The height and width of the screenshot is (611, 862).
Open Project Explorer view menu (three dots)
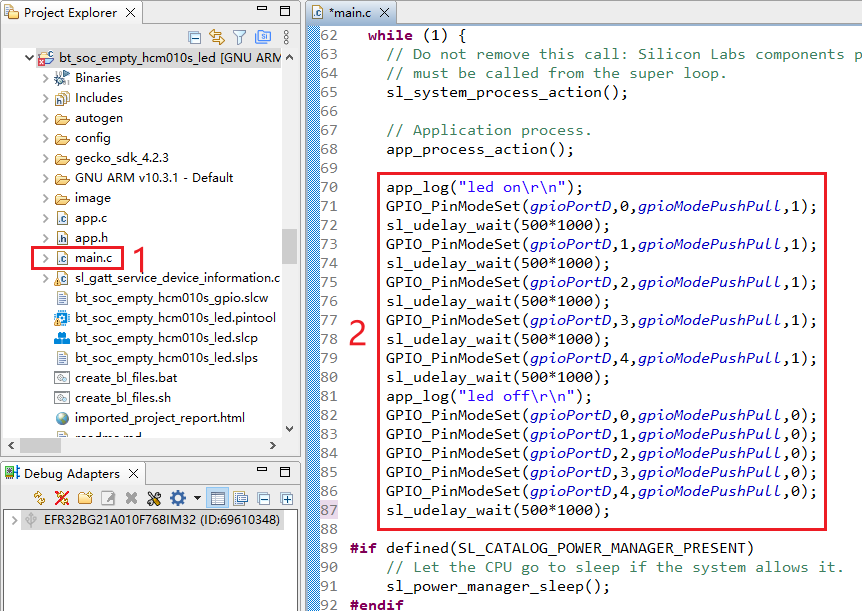click(287, 37)
